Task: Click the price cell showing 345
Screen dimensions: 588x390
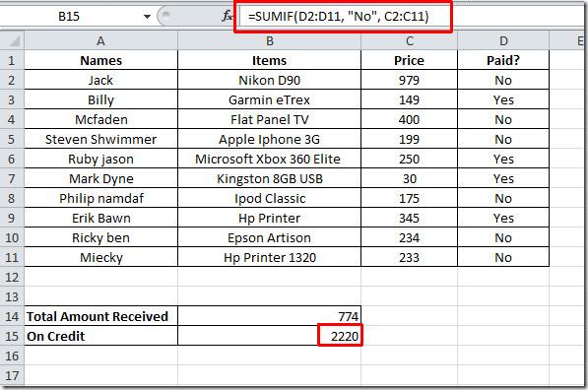Action: 409,218
